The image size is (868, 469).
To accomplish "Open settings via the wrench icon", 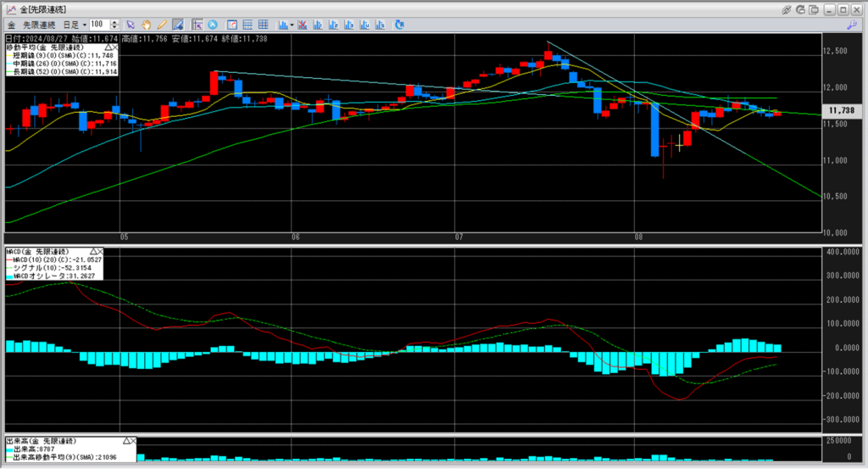I will 850,25.
